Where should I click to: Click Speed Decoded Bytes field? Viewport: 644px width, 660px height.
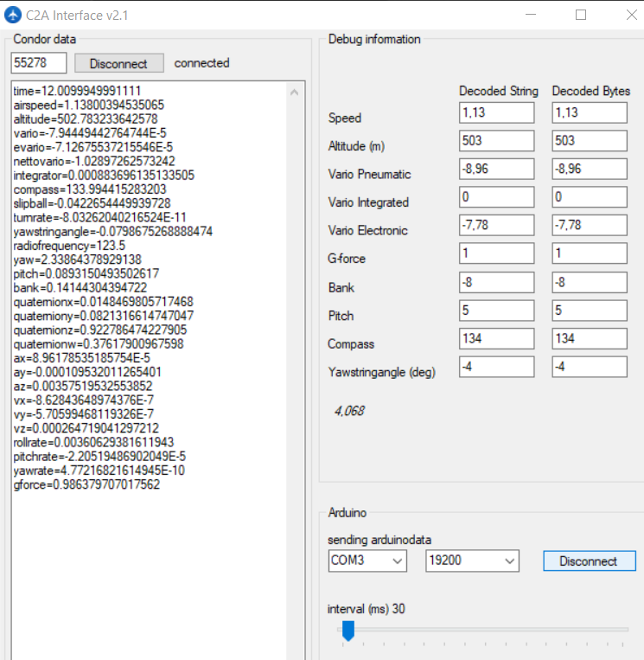pos(590,112)
